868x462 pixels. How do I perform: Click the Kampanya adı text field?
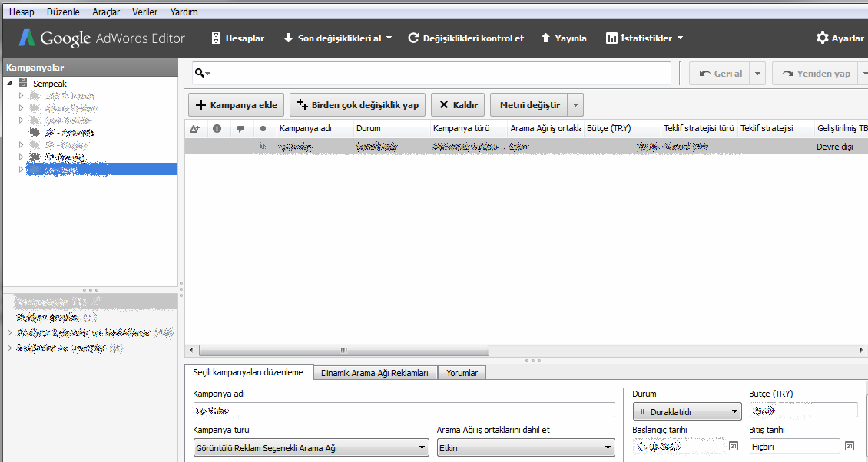(x=403, y=411)
